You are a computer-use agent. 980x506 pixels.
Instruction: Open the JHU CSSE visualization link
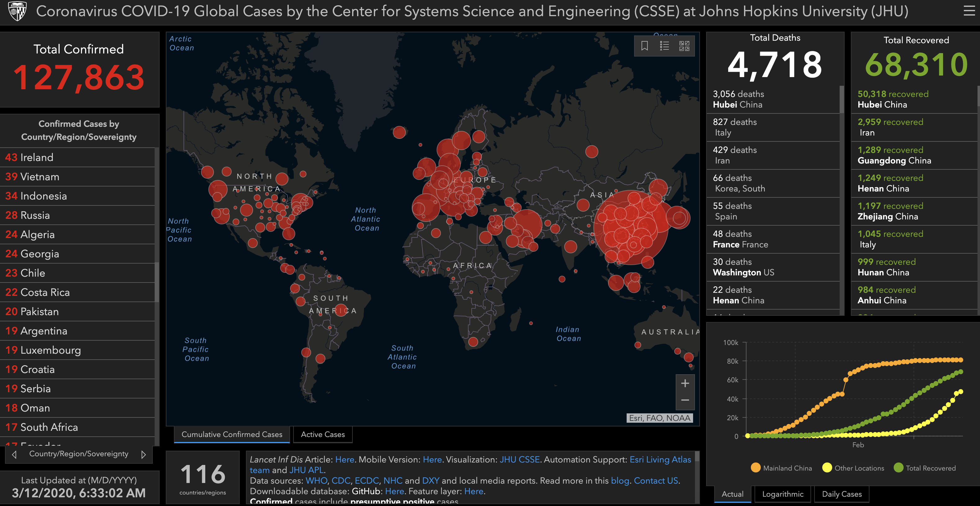519,460
